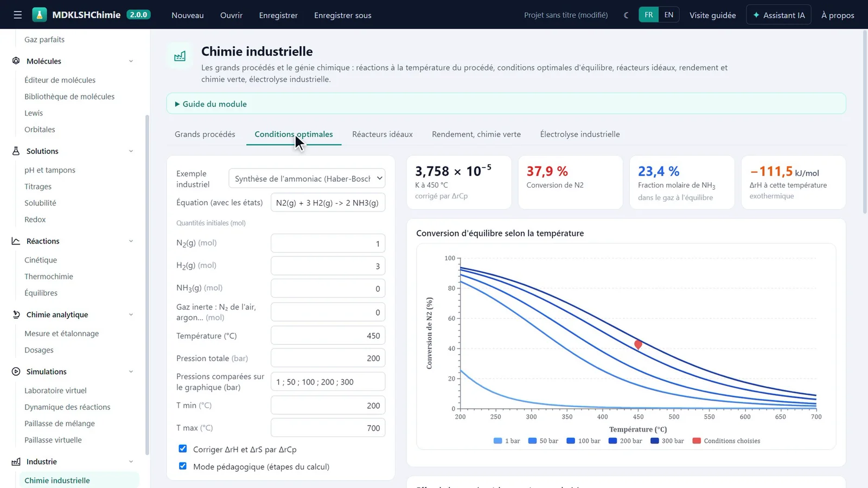
Task: Open Laboratoire virtuel in sidebar
Action: pos(55,390)
